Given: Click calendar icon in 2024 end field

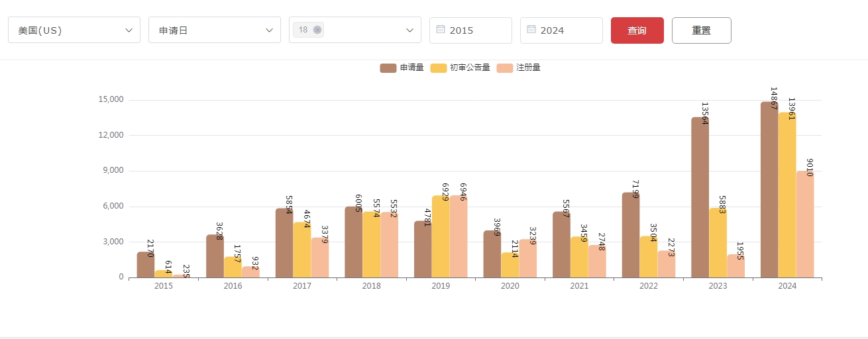Looking at the screenshot, I should pyautogui.click(x=531, y=30).
